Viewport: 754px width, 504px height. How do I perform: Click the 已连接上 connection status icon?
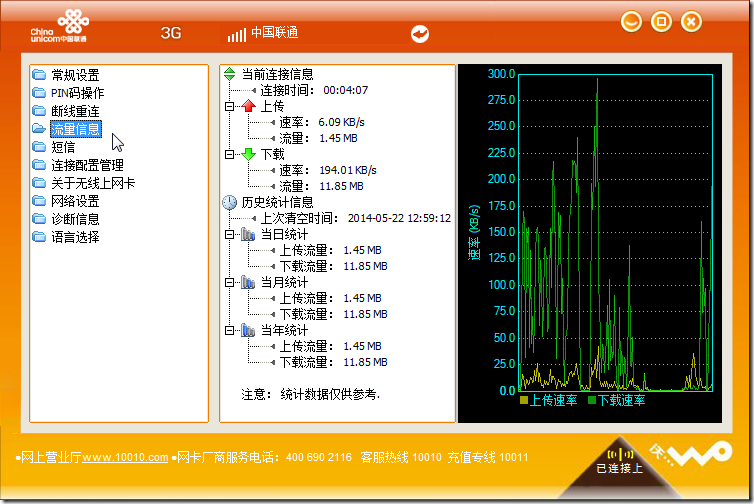[620, 454]
